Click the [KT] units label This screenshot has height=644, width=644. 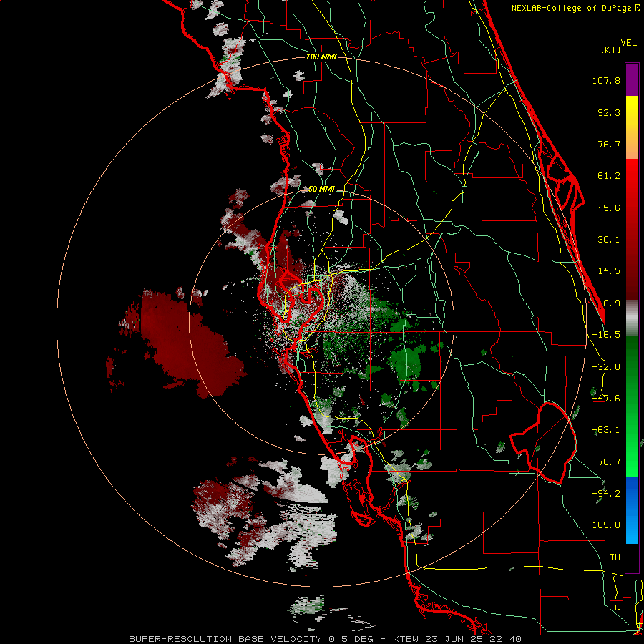(611, 49)
